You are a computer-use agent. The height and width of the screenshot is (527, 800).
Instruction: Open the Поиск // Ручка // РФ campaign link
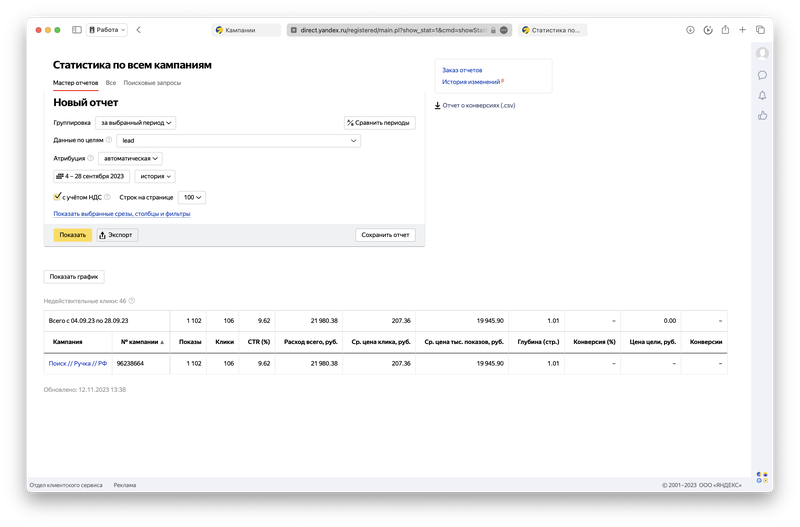coord(78,364)
